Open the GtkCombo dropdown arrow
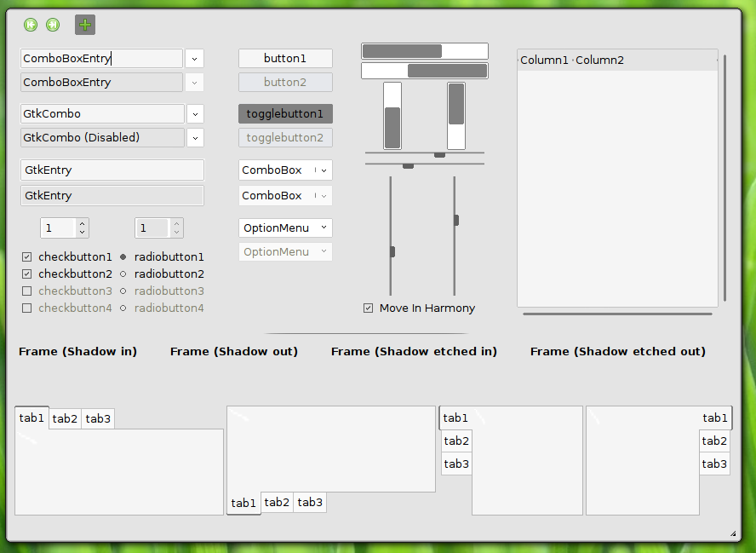 pyautogui.click(x=195, y=114)
